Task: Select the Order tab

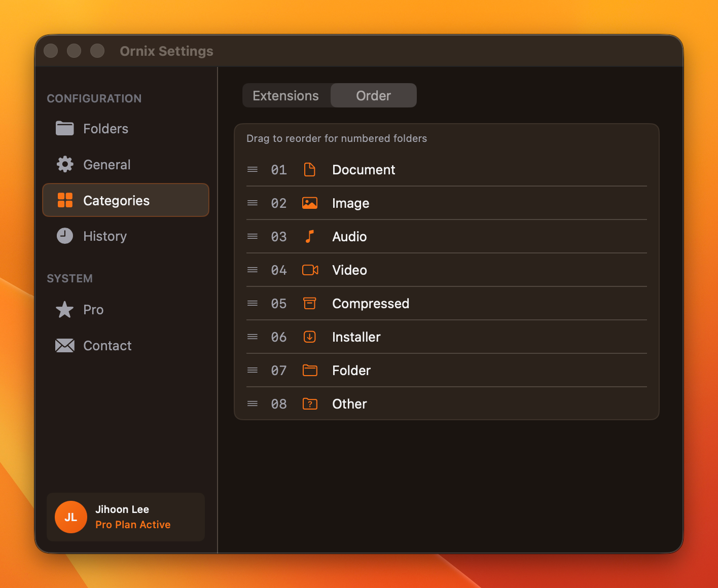Action: 373,96
